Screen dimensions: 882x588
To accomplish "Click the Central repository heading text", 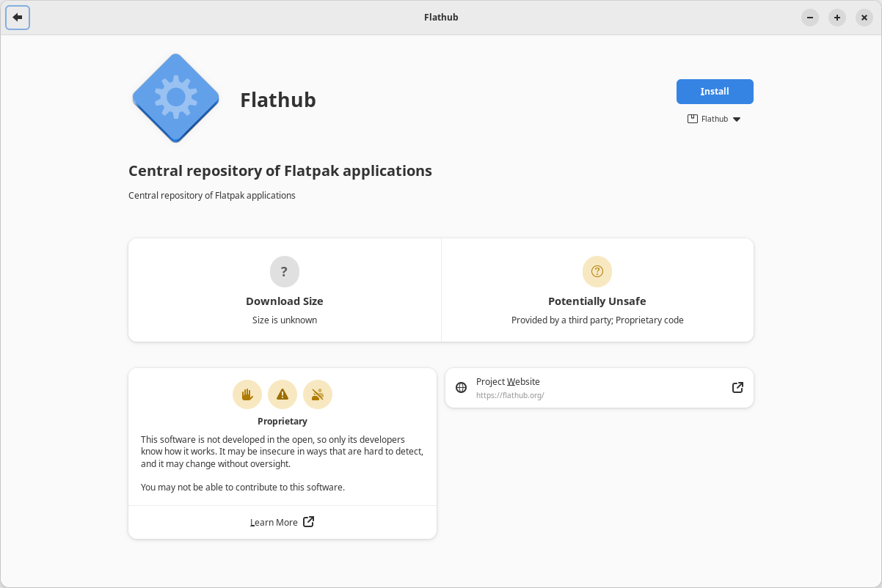I will pyautogui.click(x=280, y=170).
